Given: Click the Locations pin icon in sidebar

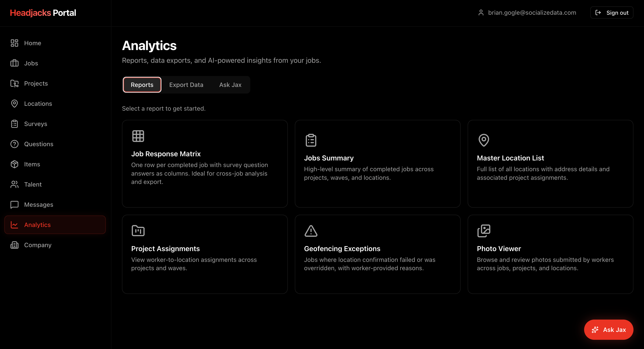Looking at the screenshot, I should [14, 104].
